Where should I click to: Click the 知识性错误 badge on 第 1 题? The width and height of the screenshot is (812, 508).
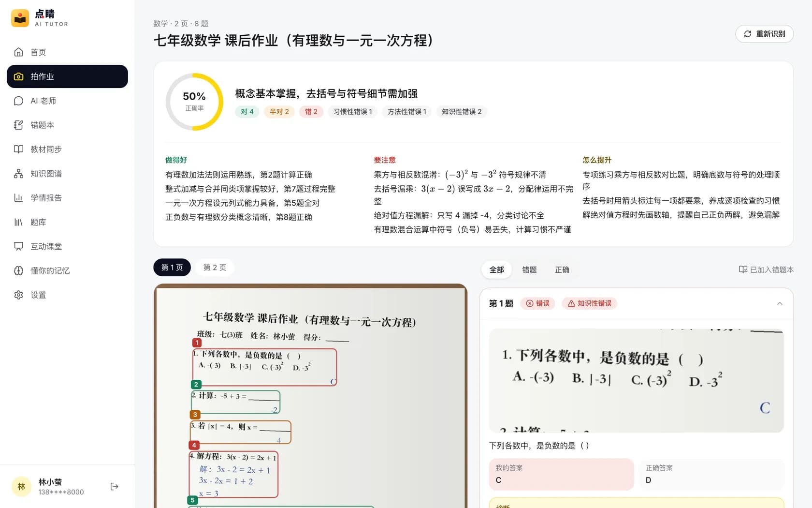[589, 303]
